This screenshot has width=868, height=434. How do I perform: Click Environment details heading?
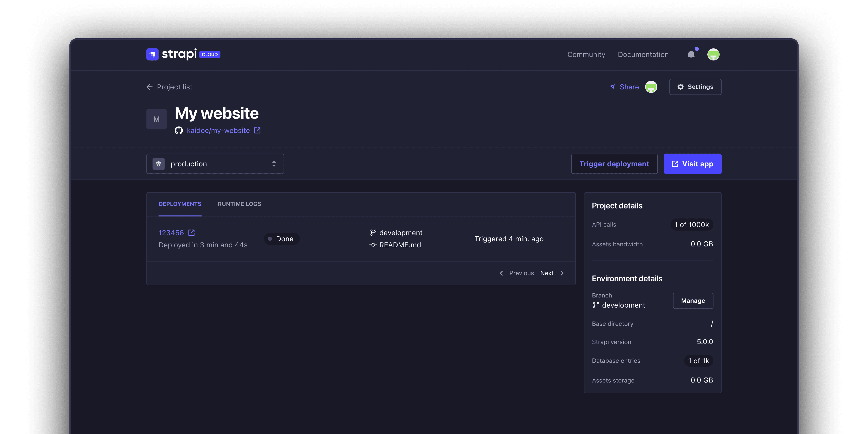tap(627, 279)
